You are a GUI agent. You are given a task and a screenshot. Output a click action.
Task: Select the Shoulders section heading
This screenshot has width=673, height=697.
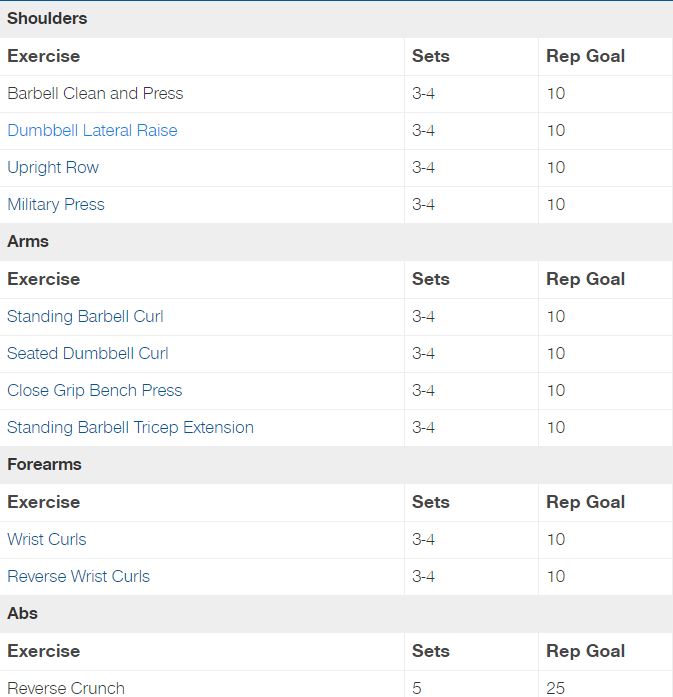coord(47,18)
